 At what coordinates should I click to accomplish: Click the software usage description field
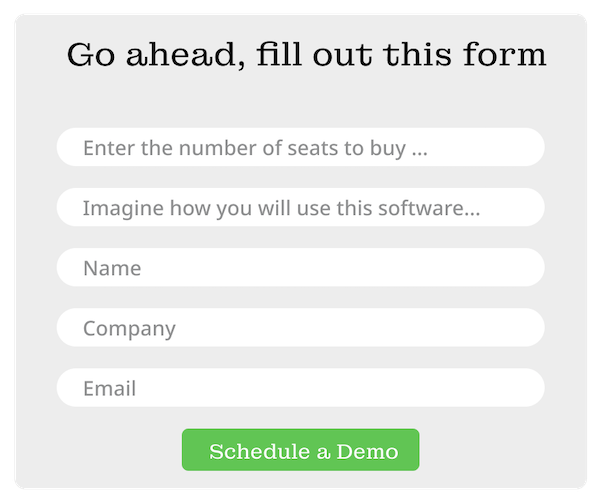point(300,208)
